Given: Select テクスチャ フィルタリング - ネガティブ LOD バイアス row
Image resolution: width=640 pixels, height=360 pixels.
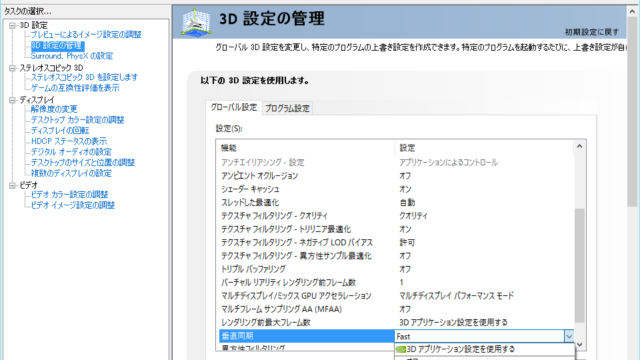Looking at the screenshot, I should click(x=396, y=242).
